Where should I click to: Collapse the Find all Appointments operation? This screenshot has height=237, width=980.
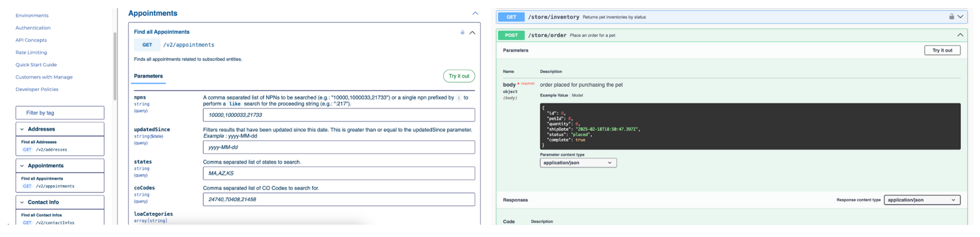pos(472,33)
